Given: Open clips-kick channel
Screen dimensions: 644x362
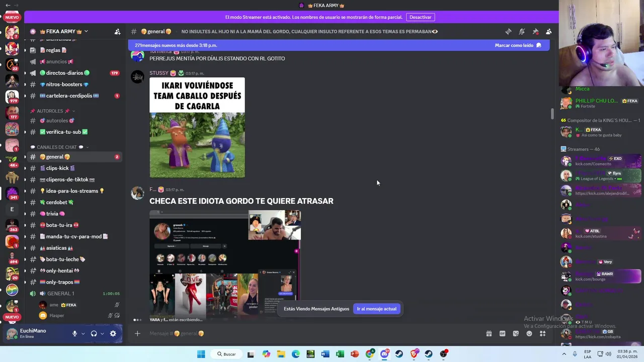Looking at the screenshot, I should pyautogui.click(x=74, y=168).
